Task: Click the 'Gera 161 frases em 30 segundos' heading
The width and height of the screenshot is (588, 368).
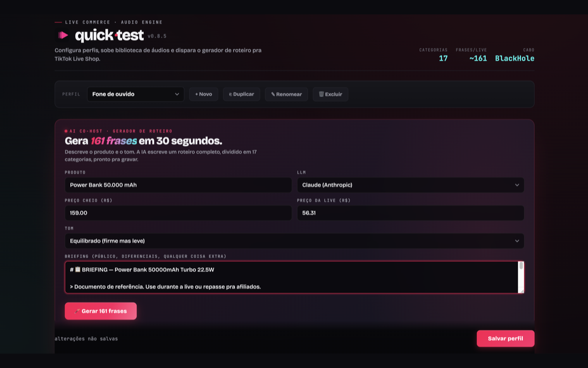Action: point(143,141)
